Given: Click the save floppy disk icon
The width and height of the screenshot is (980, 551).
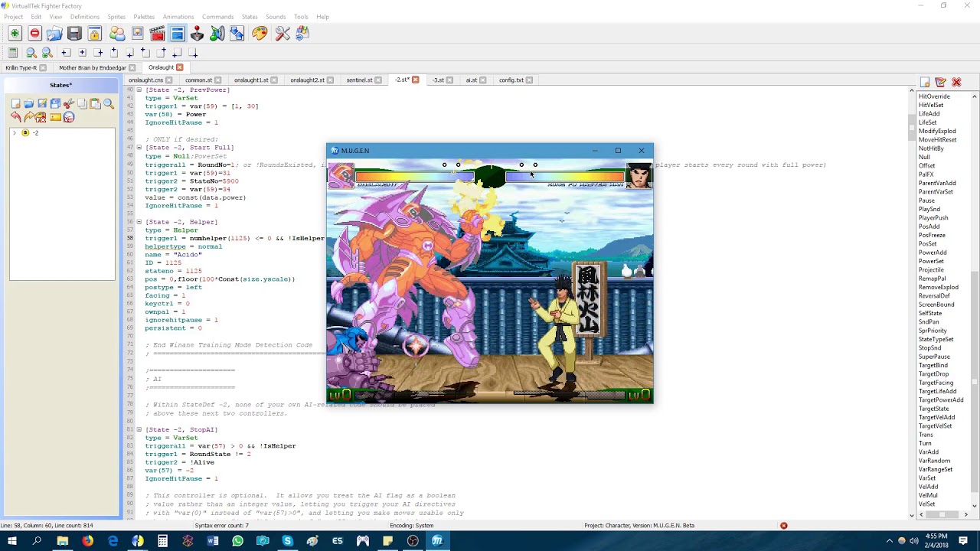Looking at the screenshot, I should [x=74, y=33].
